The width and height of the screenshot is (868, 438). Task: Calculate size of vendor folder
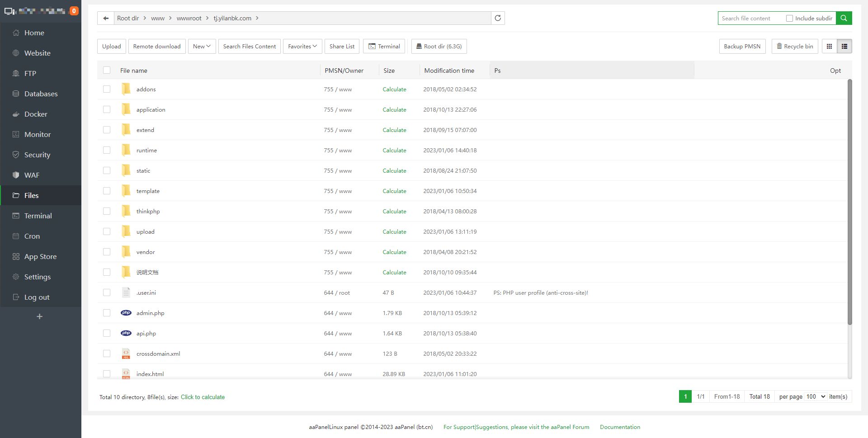[394, 252]
